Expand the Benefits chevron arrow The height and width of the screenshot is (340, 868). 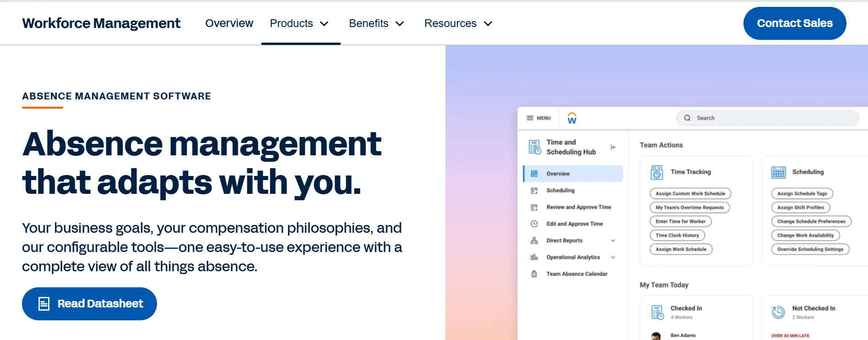(x=400, y=24)
